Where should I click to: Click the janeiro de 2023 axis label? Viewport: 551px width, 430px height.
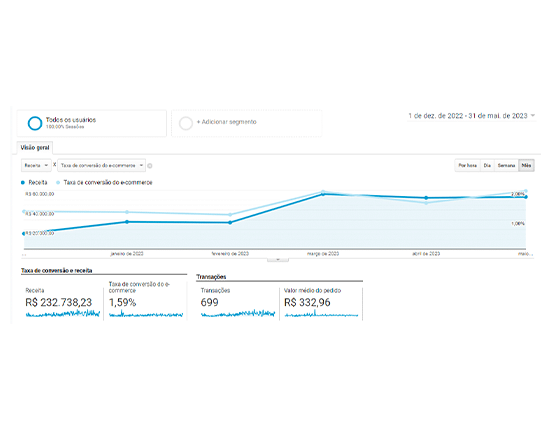click(x=127, y=254)
